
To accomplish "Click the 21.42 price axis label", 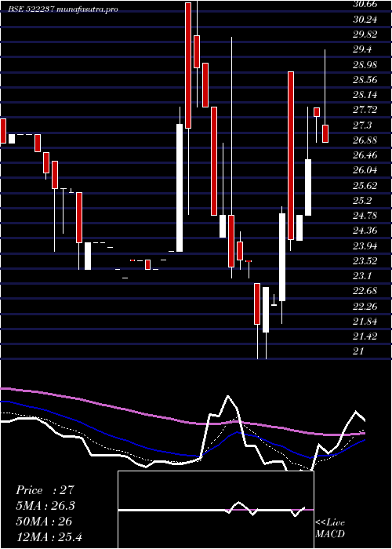I will point(365,336).
